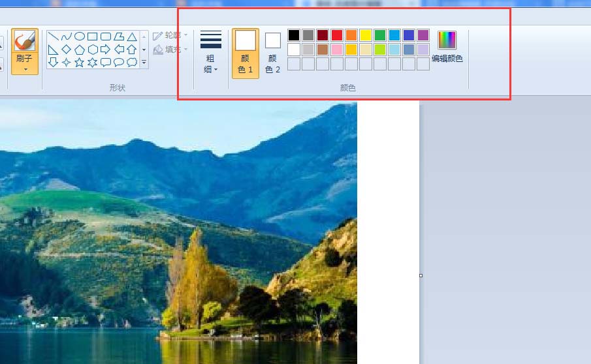Open the outline (轮廓) dropdown
The width and height of the screenshot is (591, 364).
click(x=170, y=35)
